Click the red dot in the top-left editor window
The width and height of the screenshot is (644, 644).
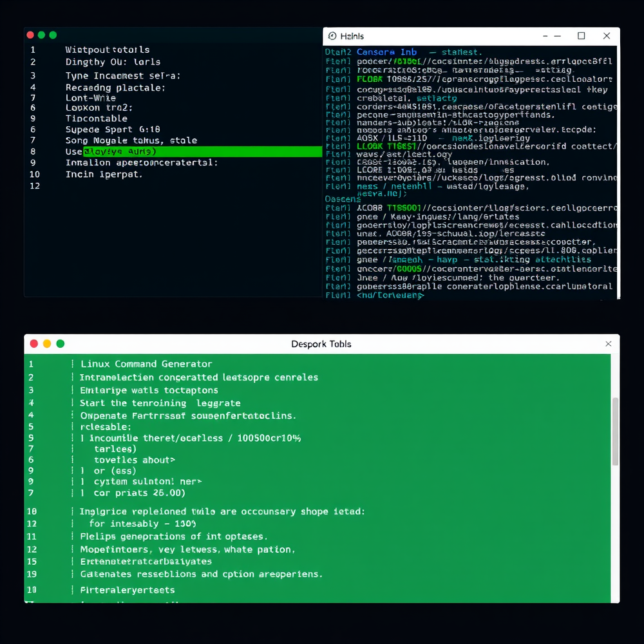(30, 35)
